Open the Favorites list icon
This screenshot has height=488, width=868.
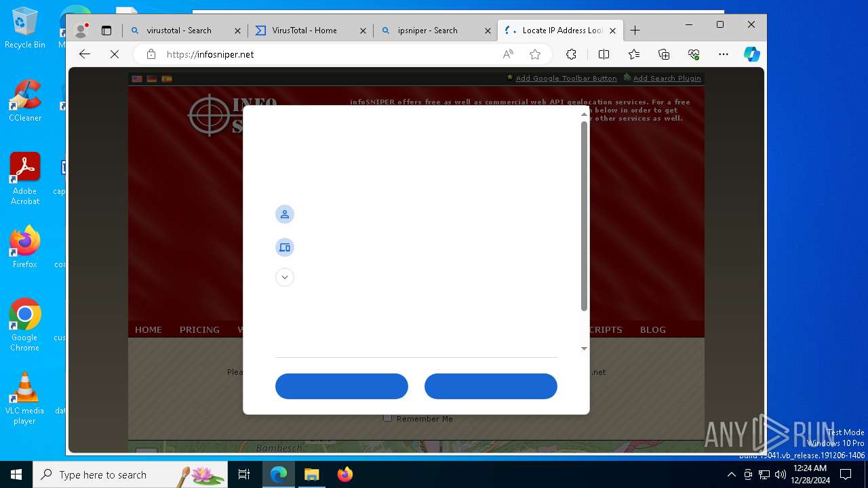(x=634, y=54)
